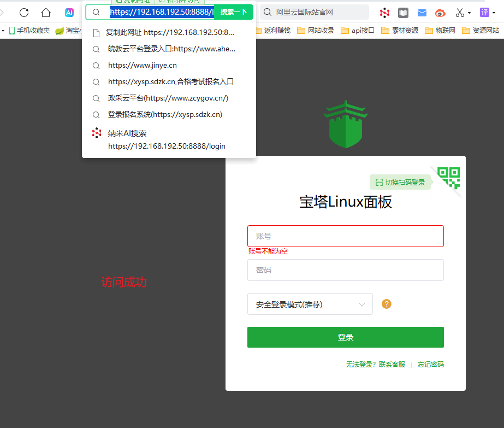
Task: Open the purple translate extension icon
Action: 484,13
